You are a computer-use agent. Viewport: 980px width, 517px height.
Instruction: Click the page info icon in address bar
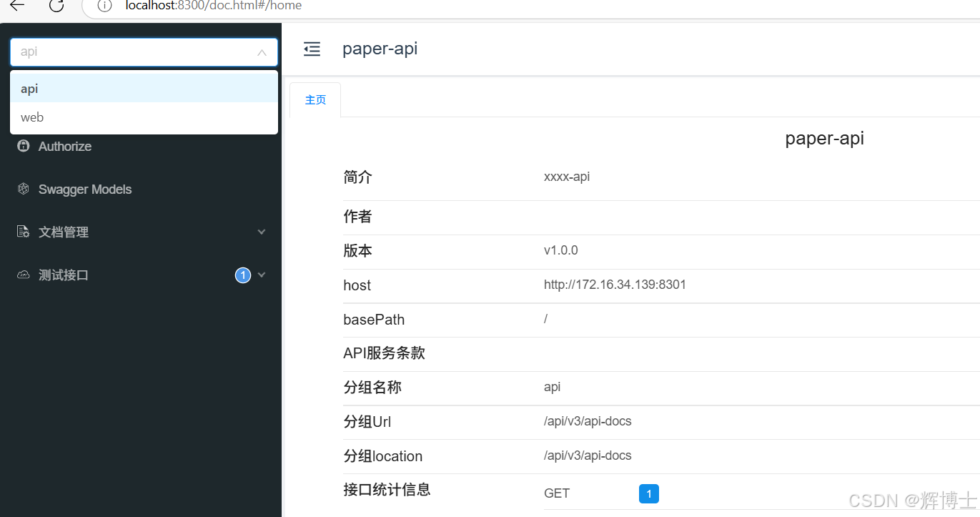[105, 6]
